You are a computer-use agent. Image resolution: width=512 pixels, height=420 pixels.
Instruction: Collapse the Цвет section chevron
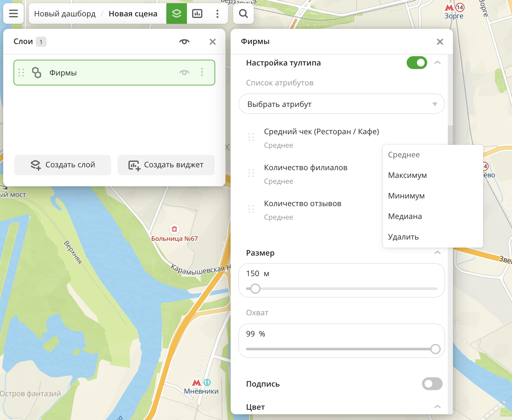[437, 407]
